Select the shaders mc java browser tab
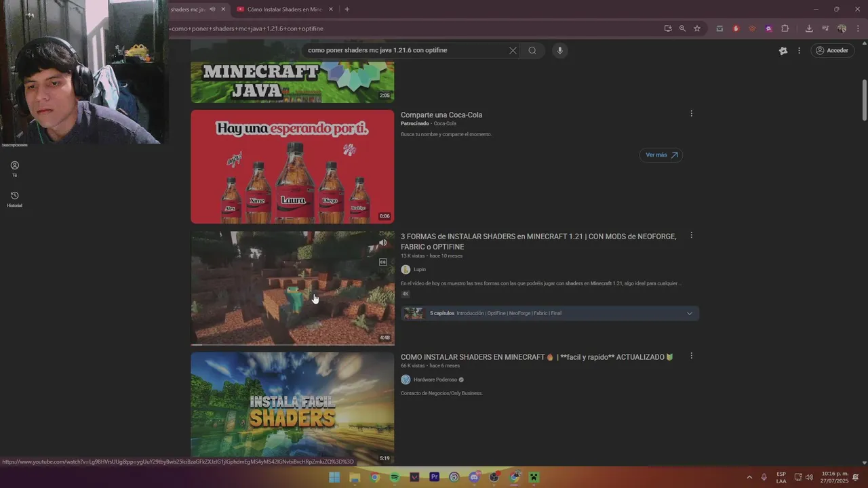The image size is (868, 488). (x=188, y=9)
